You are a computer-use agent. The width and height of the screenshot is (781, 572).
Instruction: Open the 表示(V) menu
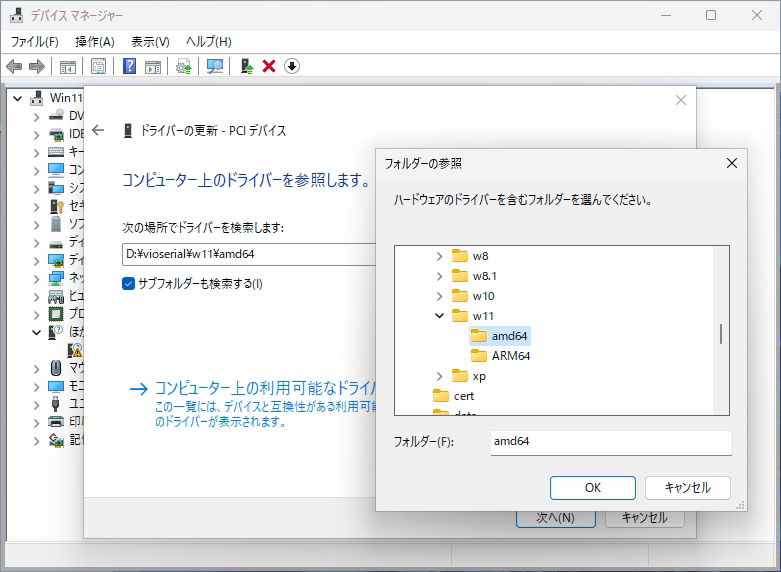click(x=150, y=41)
